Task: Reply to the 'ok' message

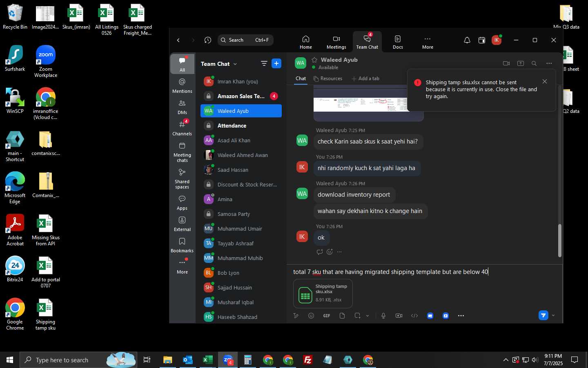Action: [319, 252]
